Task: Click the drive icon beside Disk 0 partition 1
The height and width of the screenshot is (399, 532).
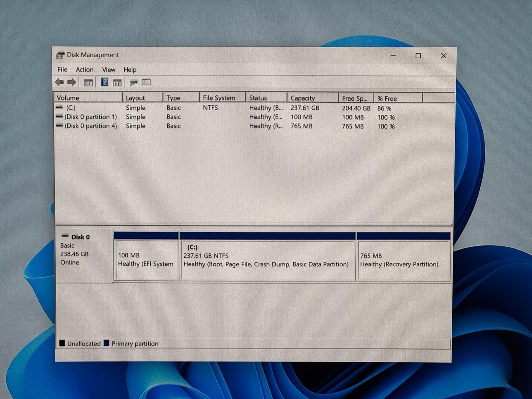Action: click(x=59, y=117)
